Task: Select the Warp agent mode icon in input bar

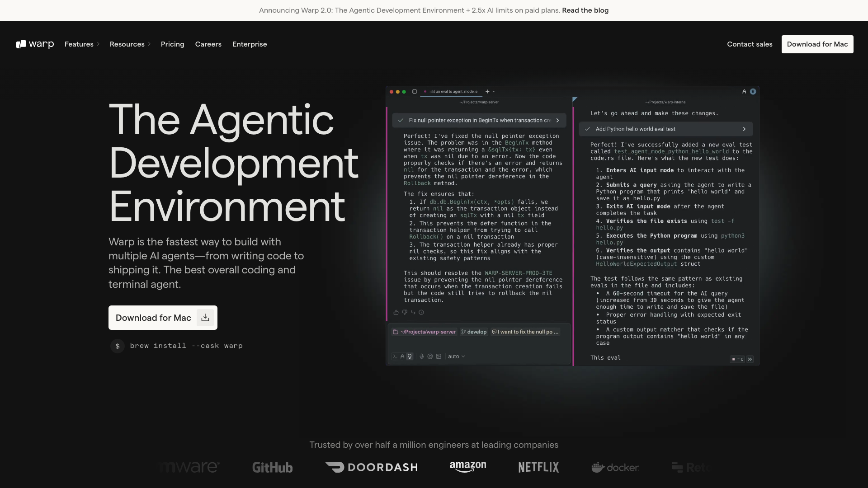Action: click(x=402, y=357)
